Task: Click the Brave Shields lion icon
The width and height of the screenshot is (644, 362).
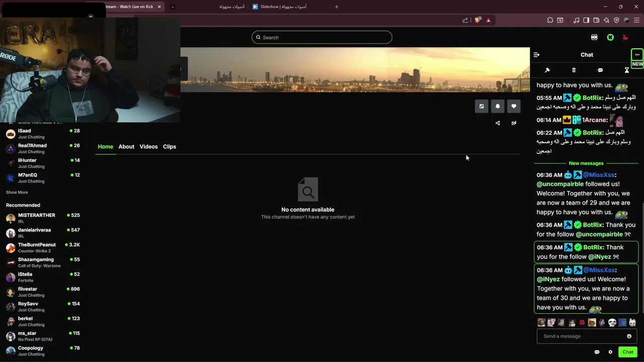Action: click(477, 20)
